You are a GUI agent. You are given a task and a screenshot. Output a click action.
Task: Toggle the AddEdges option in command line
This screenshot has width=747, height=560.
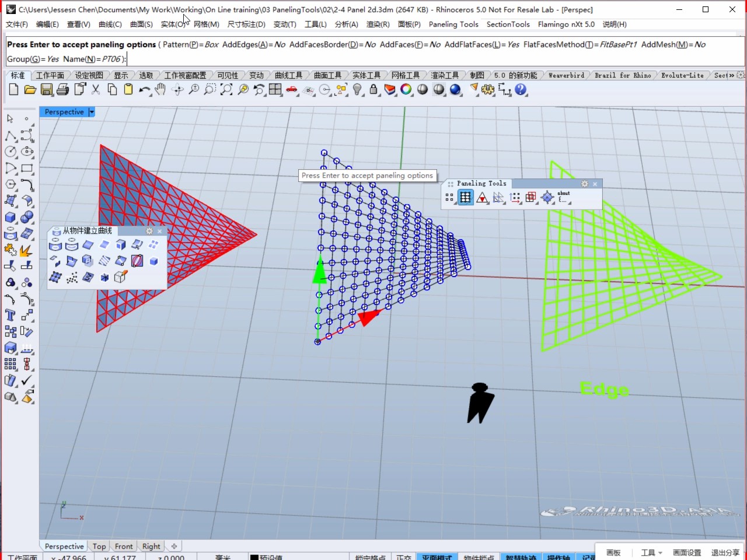coord(254,44)
